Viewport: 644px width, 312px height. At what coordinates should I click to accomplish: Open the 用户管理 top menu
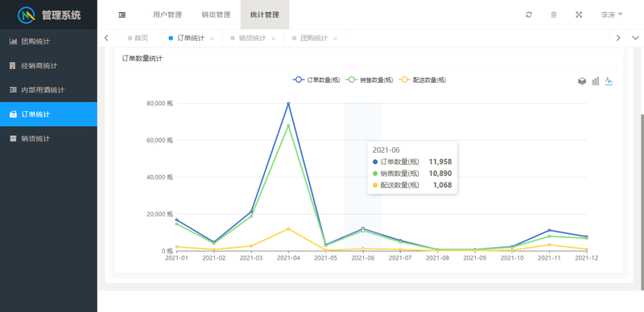167,14
